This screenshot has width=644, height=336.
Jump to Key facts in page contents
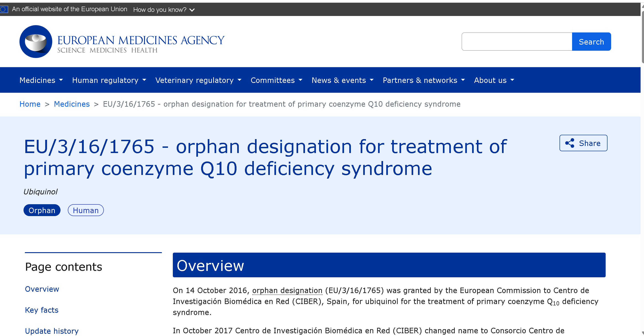42,310
